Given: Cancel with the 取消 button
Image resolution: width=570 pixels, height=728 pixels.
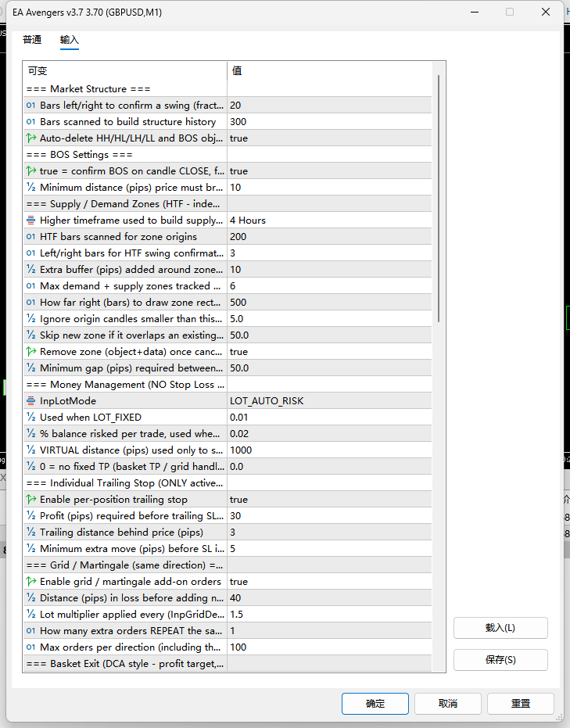Looking at the screenshot, I should [x=448, y=704].
